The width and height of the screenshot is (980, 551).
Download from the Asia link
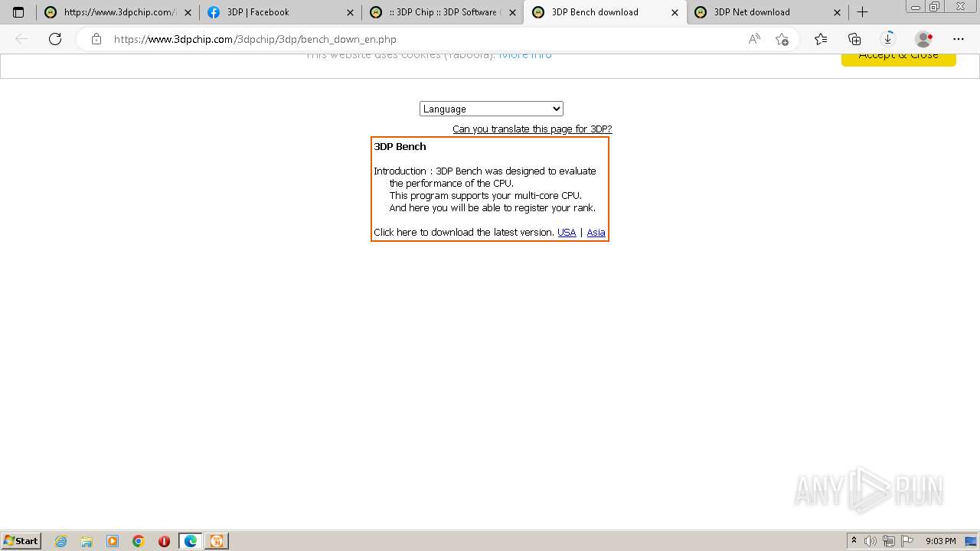[x=596, y=232]
